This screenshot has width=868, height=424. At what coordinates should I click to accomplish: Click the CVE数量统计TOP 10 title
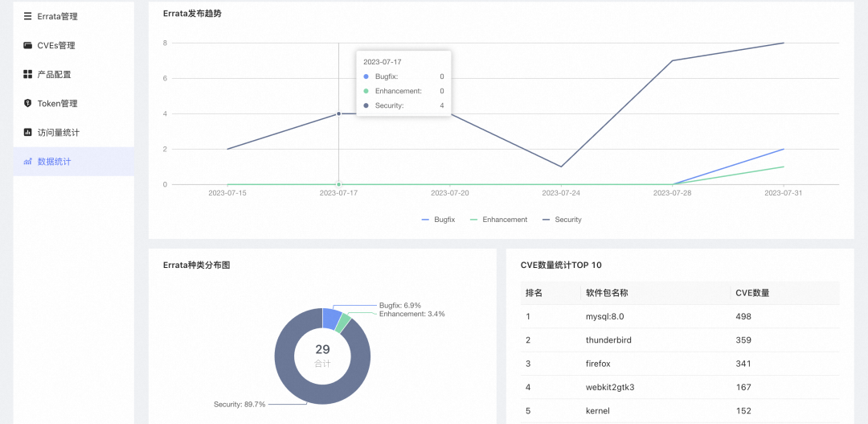pos(561,265)
